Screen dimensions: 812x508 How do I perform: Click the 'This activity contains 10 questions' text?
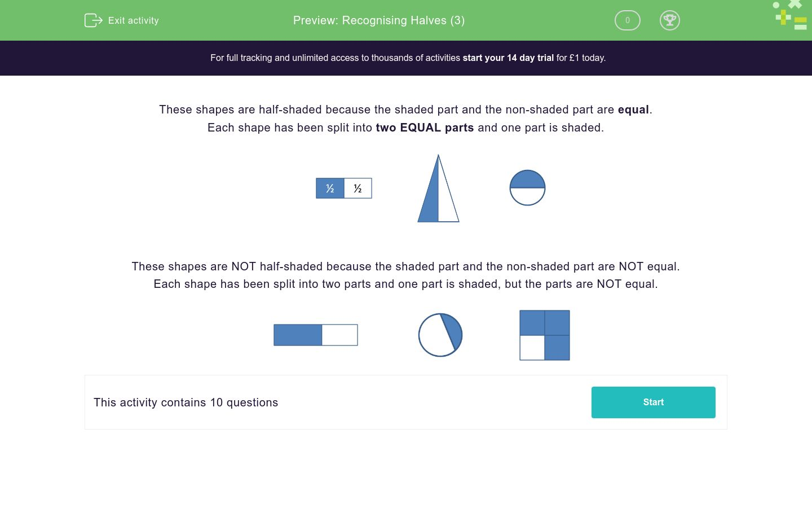(x=186, y=402)
